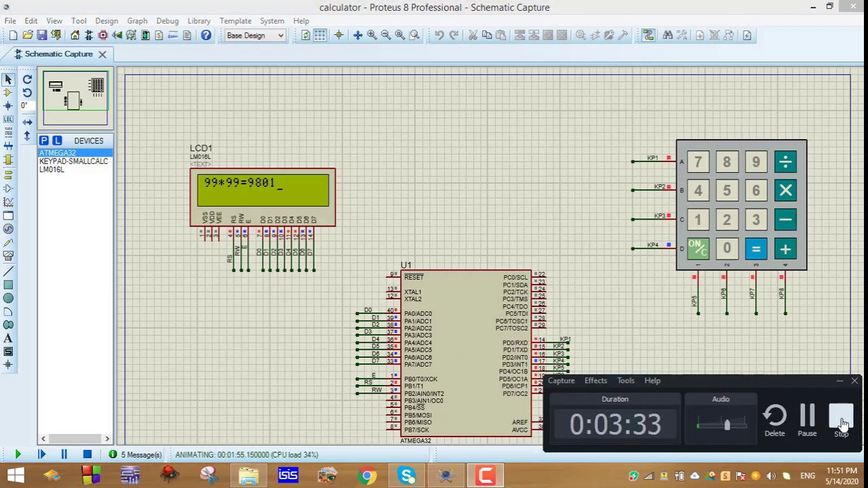Save the design with the floppy icon
Screen dimensions: 868x488
[41, 35]
